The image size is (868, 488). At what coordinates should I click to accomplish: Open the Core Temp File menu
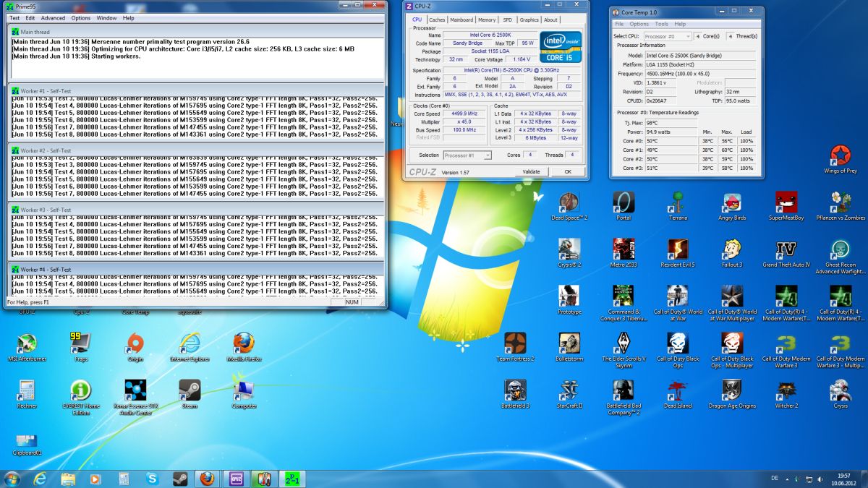(x=619, y=24)
